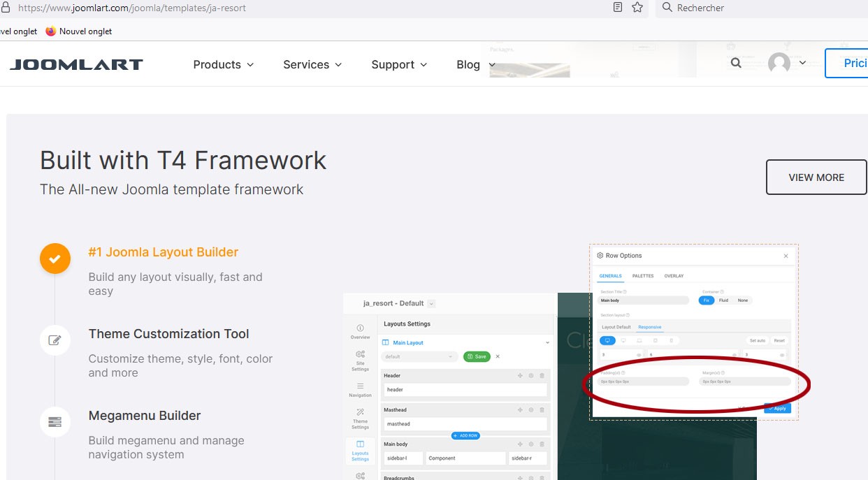Click the #1 Joomla Layout Builder heading
The width and height of the screenshot is (868, 480).
point(164,252)
